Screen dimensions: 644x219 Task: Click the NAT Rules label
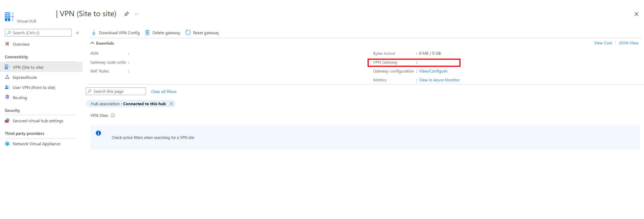100,71
